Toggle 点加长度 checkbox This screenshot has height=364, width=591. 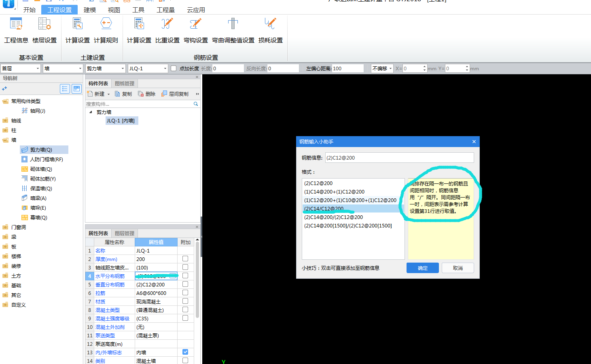(174, 68)
